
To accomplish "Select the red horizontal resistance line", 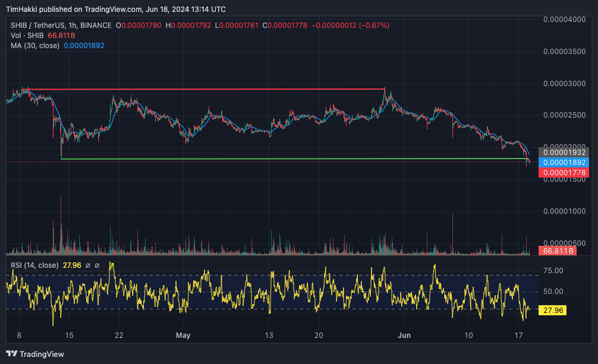I will tap(206, 89).
